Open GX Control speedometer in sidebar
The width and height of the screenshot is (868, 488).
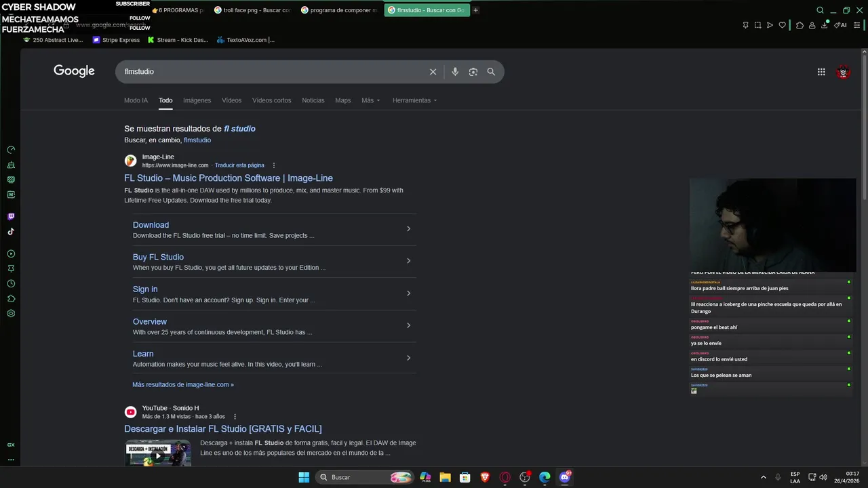pos(11,150)
